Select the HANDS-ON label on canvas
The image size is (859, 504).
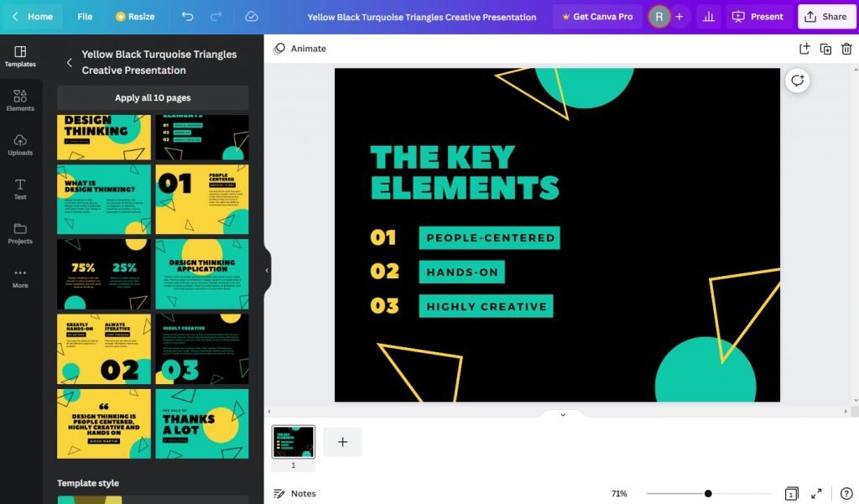(462, 272)
